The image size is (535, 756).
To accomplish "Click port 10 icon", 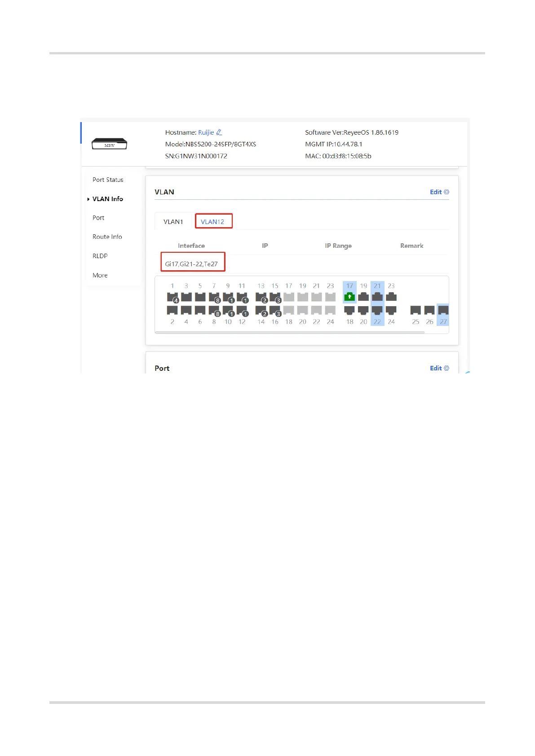I will tap(228, 310).
